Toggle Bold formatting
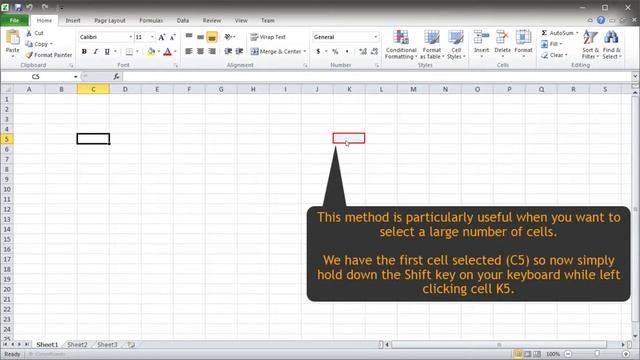 84,51
